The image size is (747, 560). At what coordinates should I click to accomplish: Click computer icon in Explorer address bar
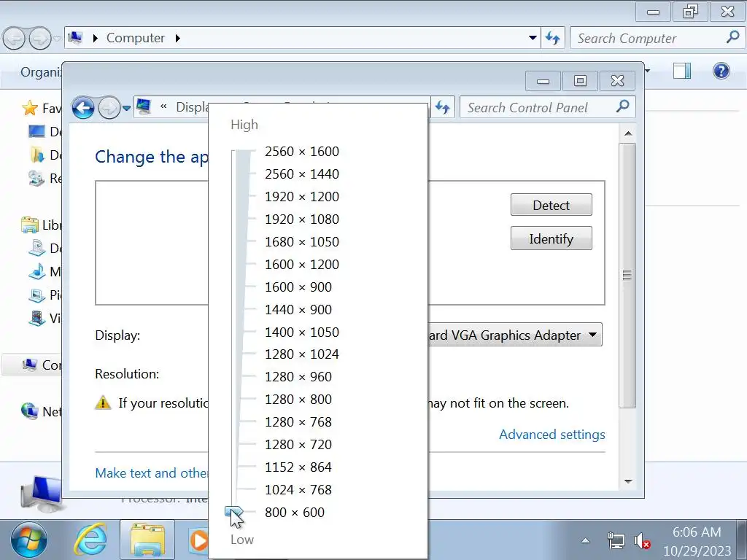(75, 38)
